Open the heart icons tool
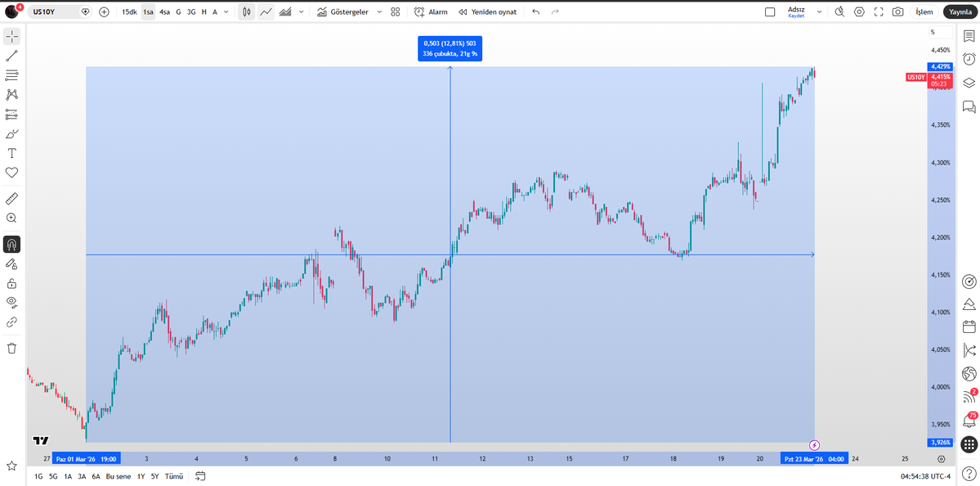980x486 pixels. (x=12, y=173)
